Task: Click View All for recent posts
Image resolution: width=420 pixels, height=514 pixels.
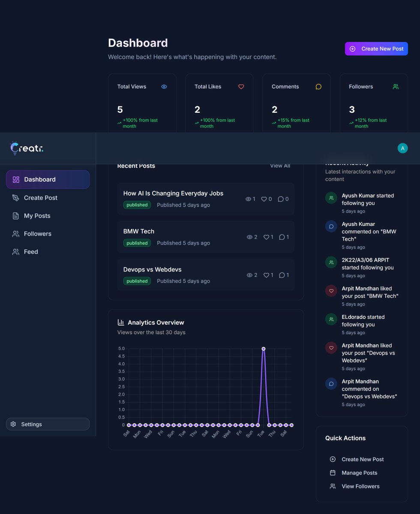Action: (x=280, y=166)
